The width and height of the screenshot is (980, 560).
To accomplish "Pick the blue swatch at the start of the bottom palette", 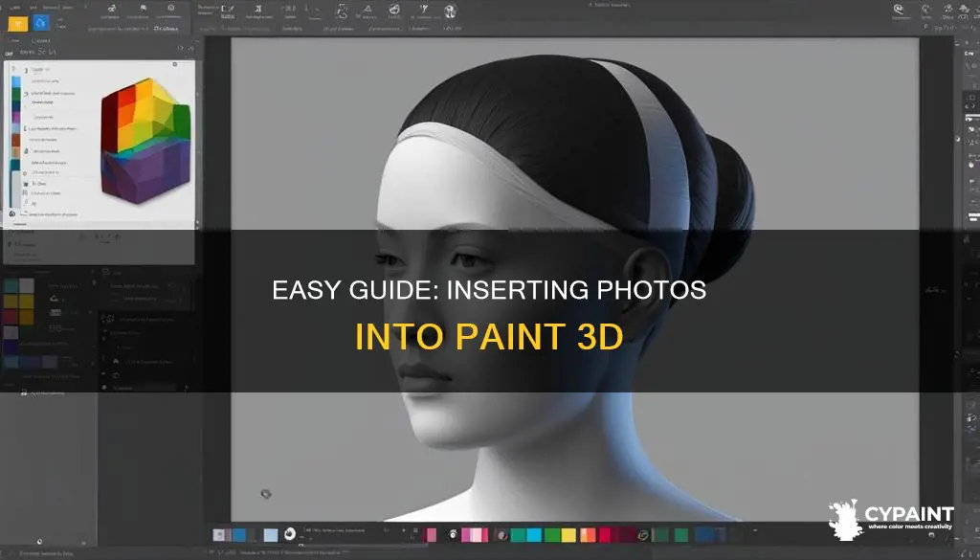I will pyautogui.click(x=238, y=534).
